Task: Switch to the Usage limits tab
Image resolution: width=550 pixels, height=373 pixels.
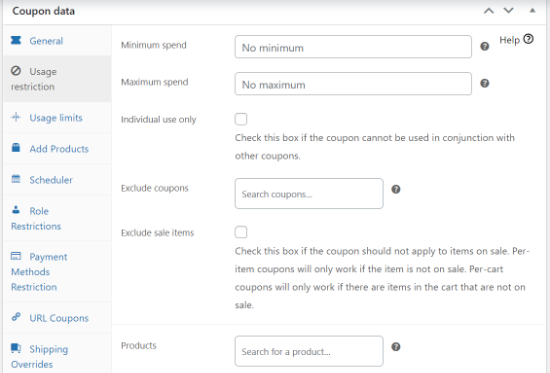Action: pos(57,118)
